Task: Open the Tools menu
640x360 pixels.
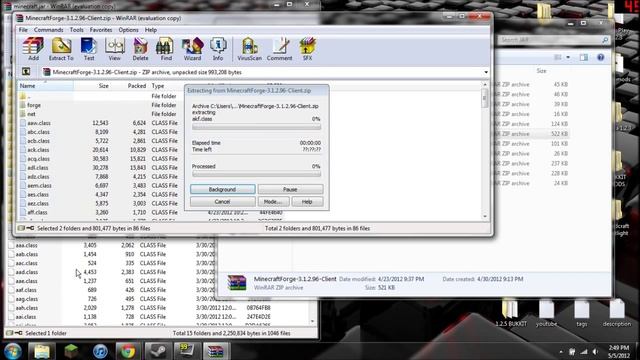Action: [x=76, y=30]
